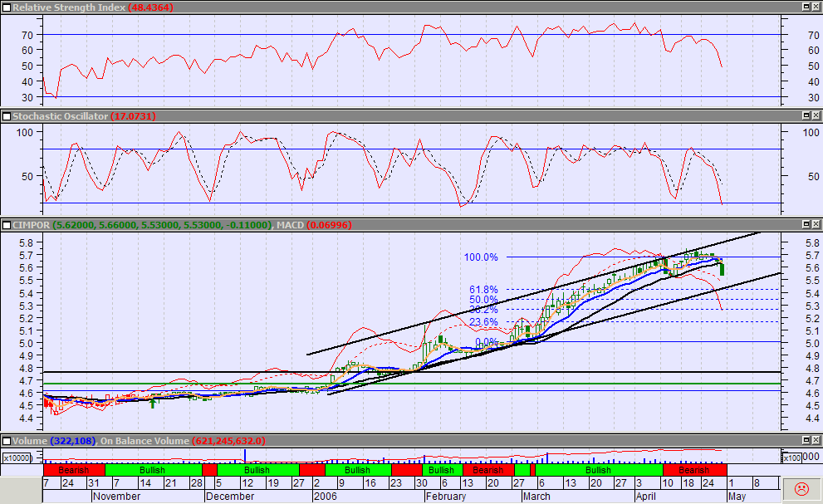
Task: Maximize the CIMPOR price chart panel
Action: click(805, 225)
